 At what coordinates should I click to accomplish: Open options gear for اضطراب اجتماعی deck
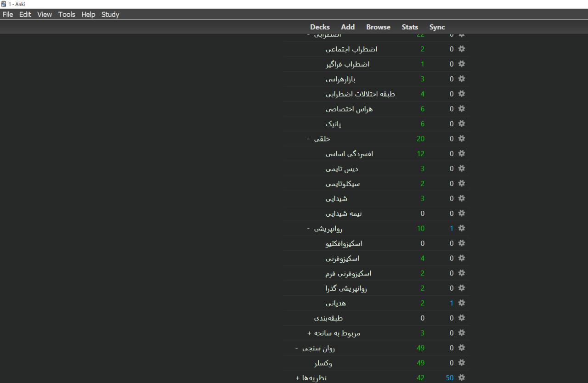[x=462, y=49]
